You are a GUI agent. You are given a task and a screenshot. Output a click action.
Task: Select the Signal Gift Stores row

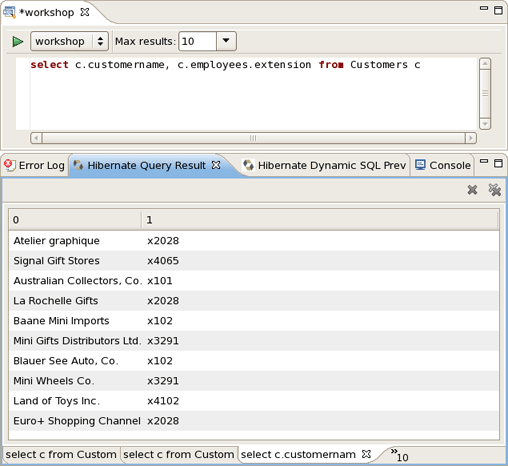coord(254,261)
